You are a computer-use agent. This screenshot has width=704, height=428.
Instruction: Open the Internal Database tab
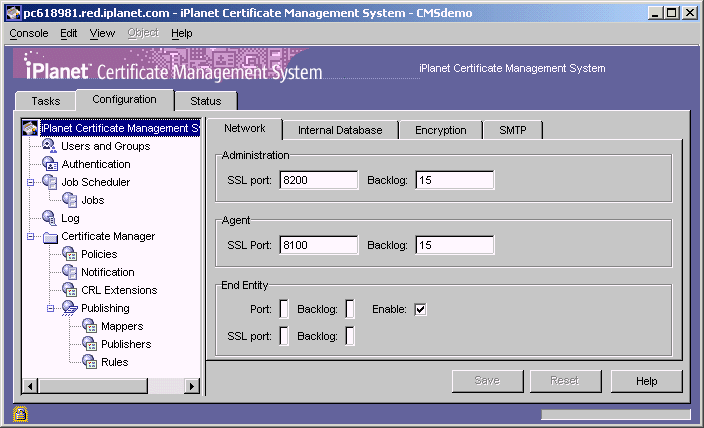tap(340, 130)
